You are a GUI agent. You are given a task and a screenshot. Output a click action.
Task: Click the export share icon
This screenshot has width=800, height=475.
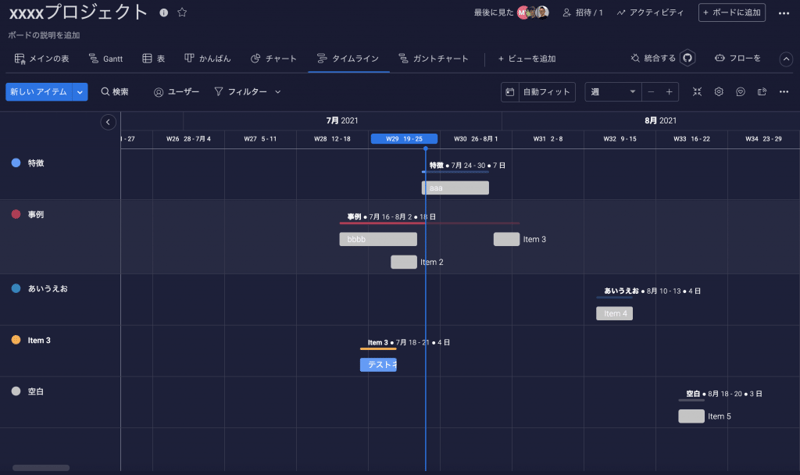point(762,92)
